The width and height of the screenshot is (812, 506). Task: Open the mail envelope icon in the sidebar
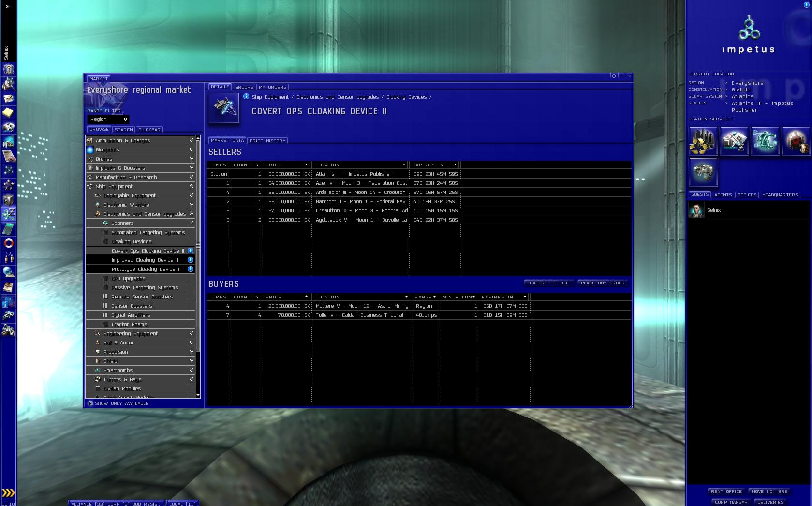coord(9,98)
